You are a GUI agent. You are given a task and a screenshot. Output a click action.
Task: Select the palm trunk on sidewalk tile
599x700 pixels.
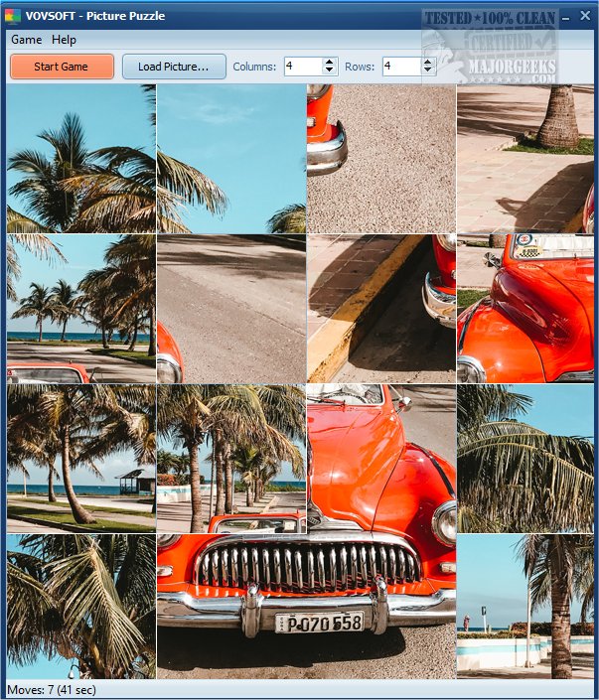(x=525, y=159)
